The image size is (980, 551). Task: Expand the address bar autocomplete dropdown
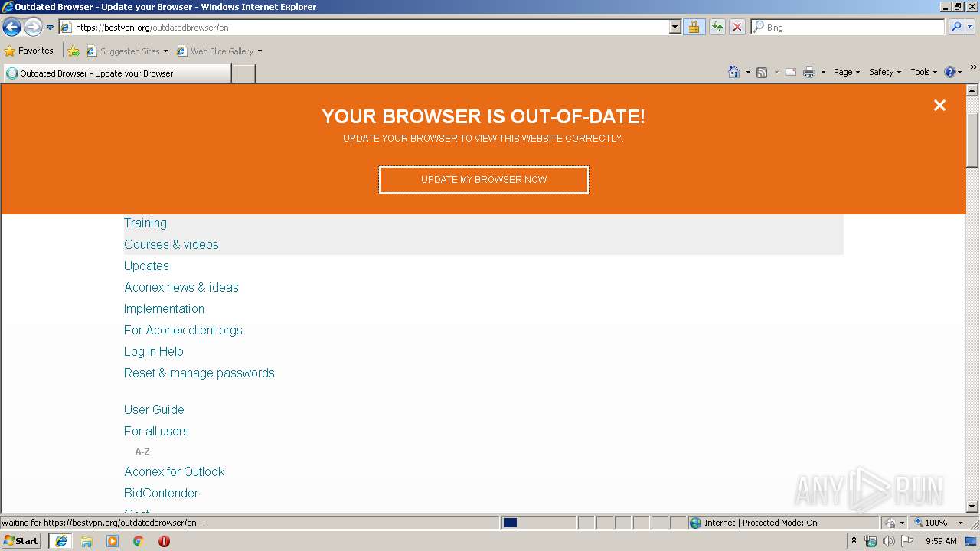click(x=675, y=27)
